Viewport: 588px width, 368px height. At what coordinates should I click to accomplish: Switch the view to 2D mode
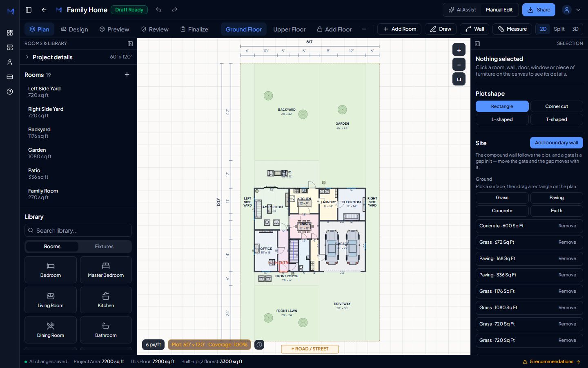tap(543, 29)
